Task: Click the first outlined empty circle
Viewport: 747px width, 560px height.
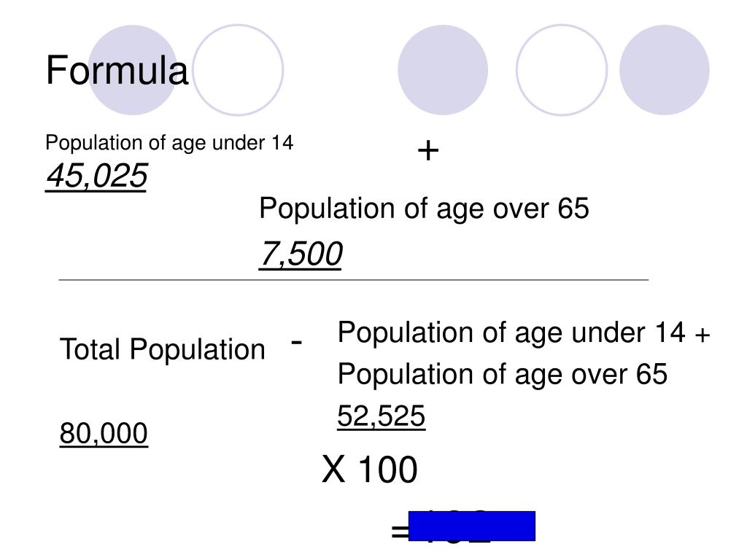Action: click(238, 70)
